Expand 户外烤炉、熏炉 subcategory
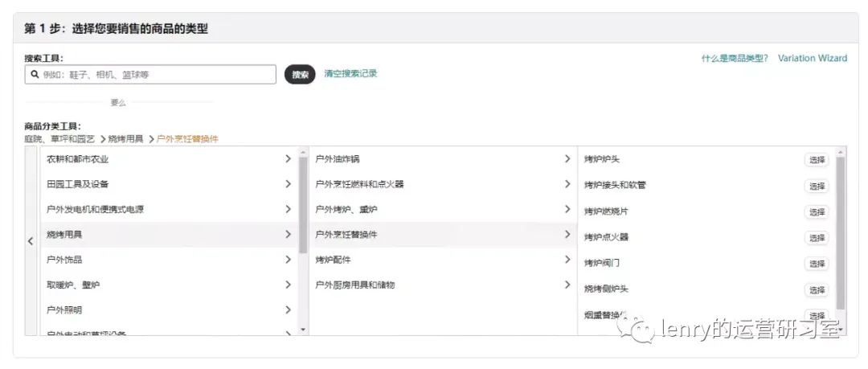868x369 pixels. point(567,210)
